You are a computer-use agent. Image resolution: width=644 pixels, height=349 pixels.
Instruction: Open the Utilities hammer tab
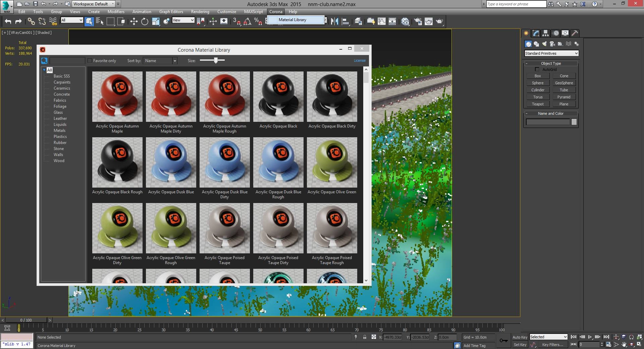point(575,33)
